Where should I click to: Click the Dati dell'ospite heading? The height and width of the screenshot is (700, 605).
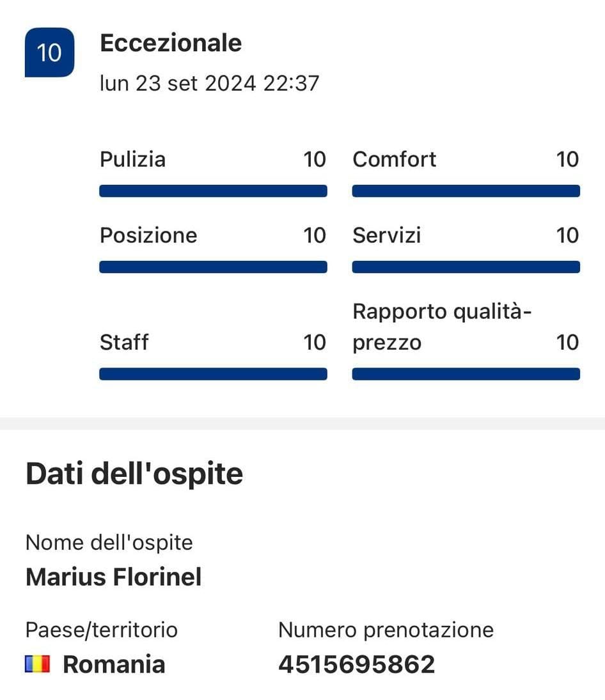click(134, 474)
